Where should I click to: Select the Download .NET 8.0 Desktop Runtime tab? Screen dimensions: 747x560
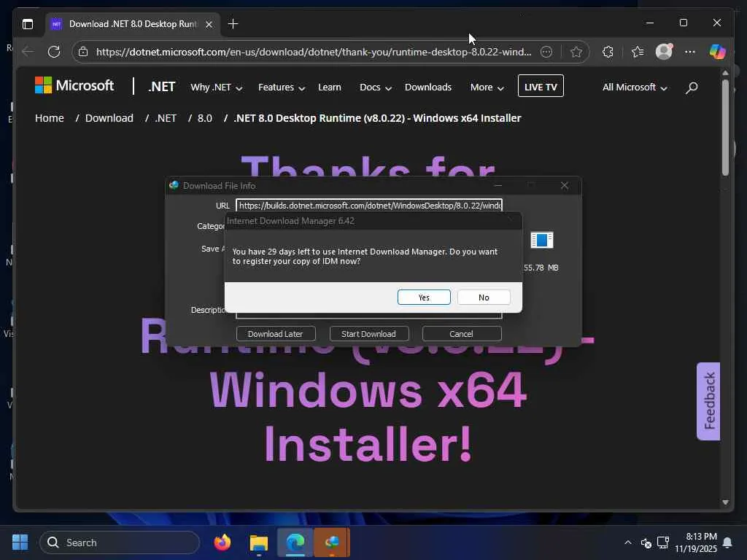point(133,24)
